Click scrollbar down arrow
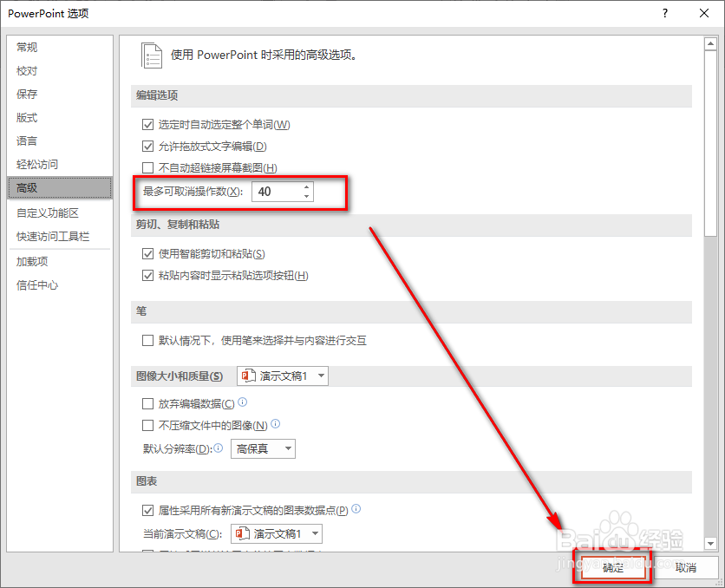The width and height of the screenshot is (725, 588). 710,543
